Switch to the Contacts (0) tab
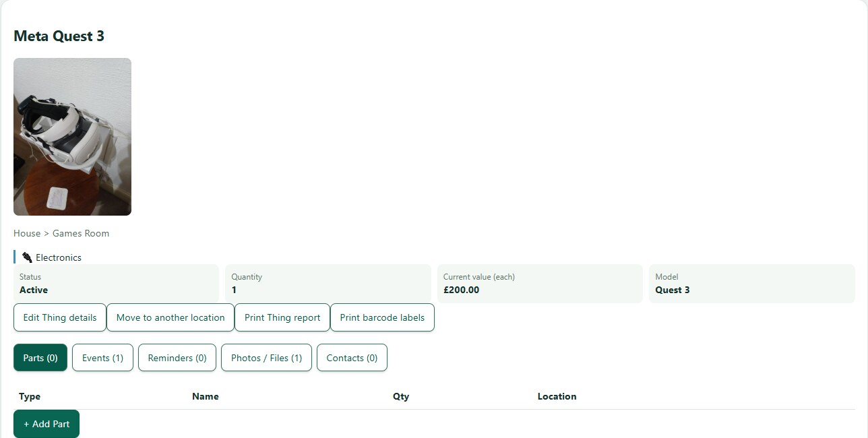This screenshot has height=438, width=868. click(352, 358)
